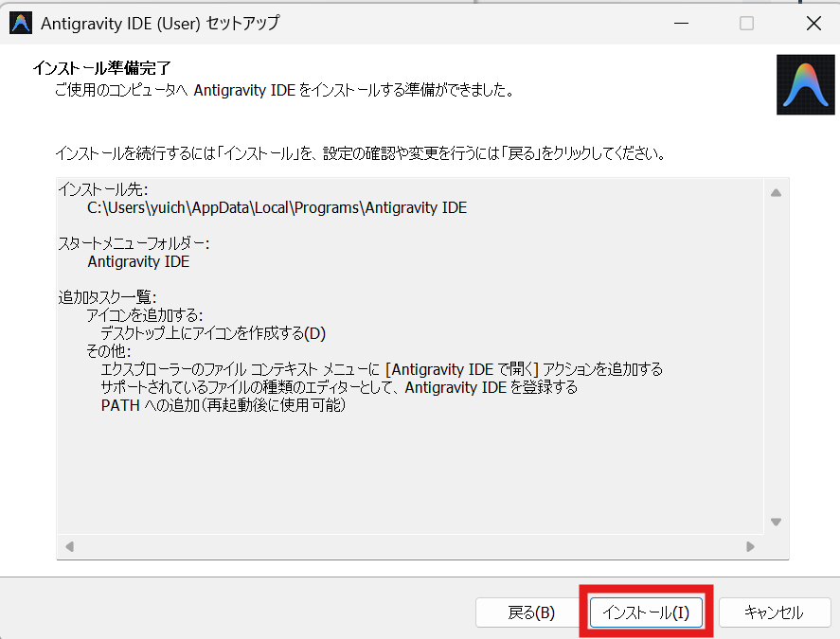Click the エクスプローラーのファイル コンテキスト メニュー line
This screenshot has height=639, width=840.
382,369
